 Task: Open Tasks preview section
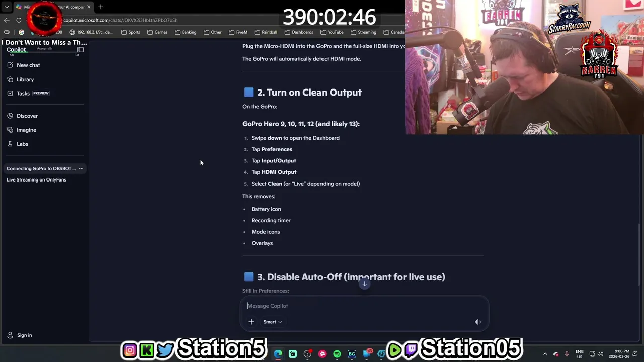pyautogui.click(x=28, y=93)
